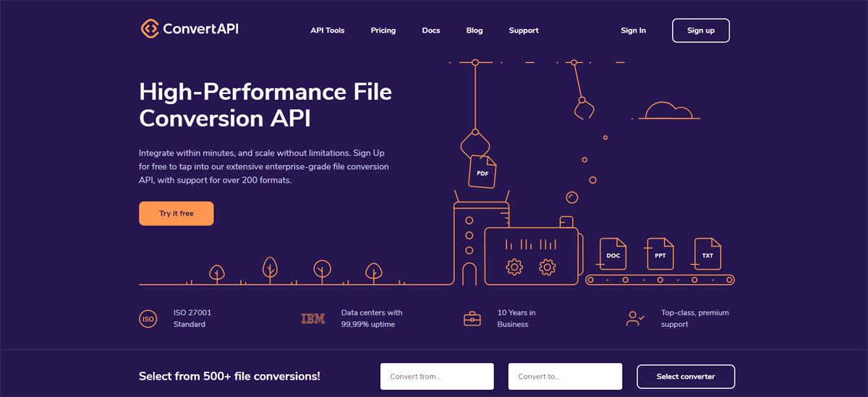The height and width of the screenshot is (397, 868).
Task: Click the Sign In link
Action: (633, 30)
